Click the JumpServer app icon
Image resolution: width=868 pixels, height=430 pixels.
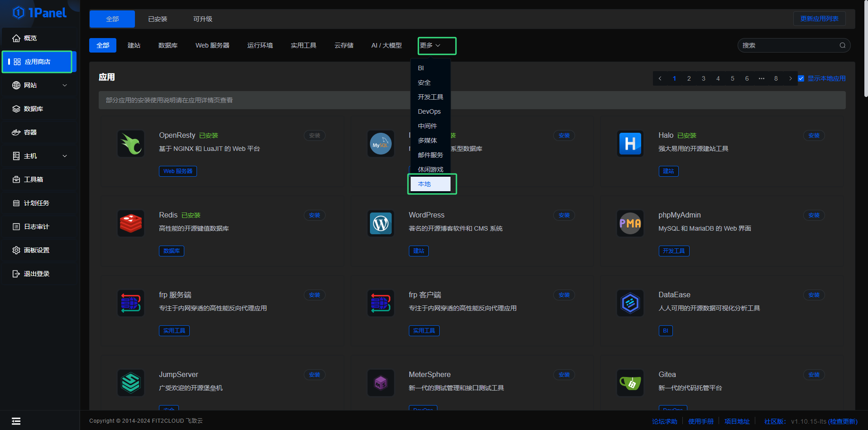[x=131, y=383]
